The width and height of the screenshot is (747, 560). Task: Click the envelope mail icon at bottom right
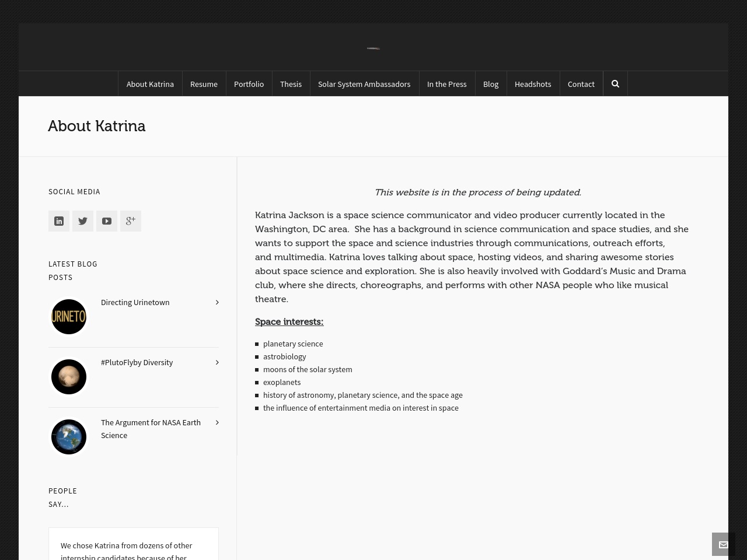tap(724, 544)
